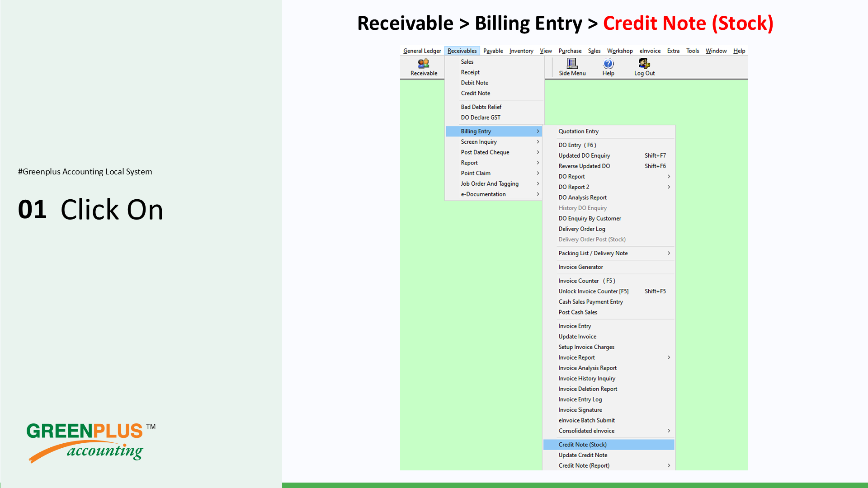Select DO Enquiry By Customer
The width and height of the screenshot is (868, 488).
click(x=609, y=219)
